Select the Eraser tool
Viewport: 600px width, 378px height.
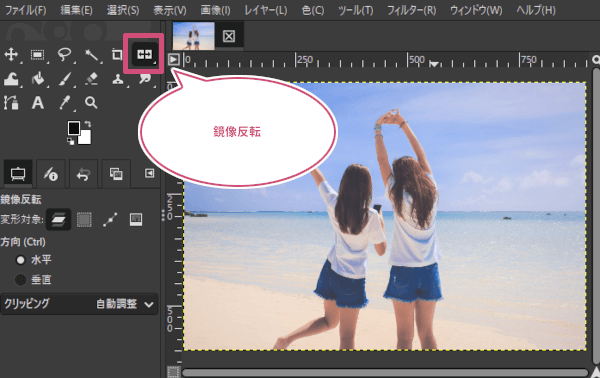coord(91,80)
